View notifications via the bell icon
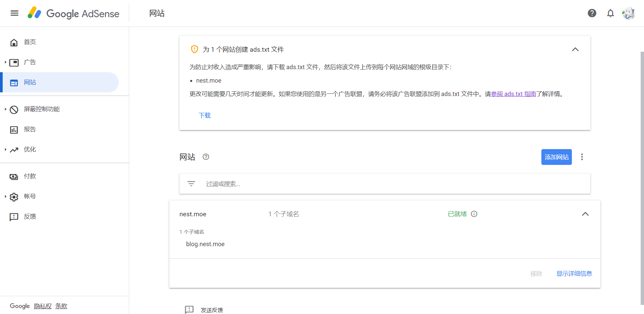The image size is (644, 314). pos(610,13)
